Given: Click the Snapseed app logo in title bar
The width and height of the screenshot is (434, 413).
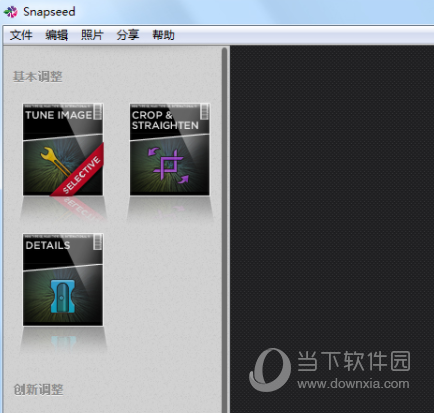Looking at the screenshot, I should (x=11, y=12).
